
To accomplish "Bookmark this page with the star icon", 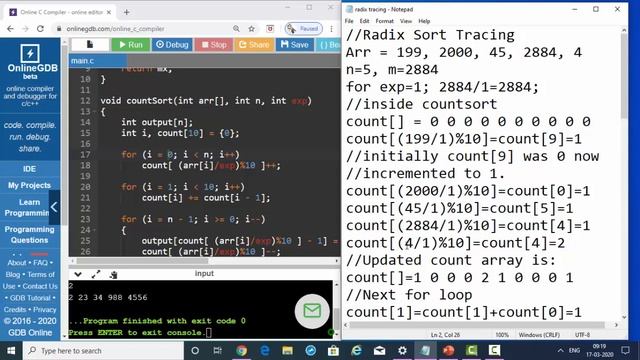I will pos(251,29).
